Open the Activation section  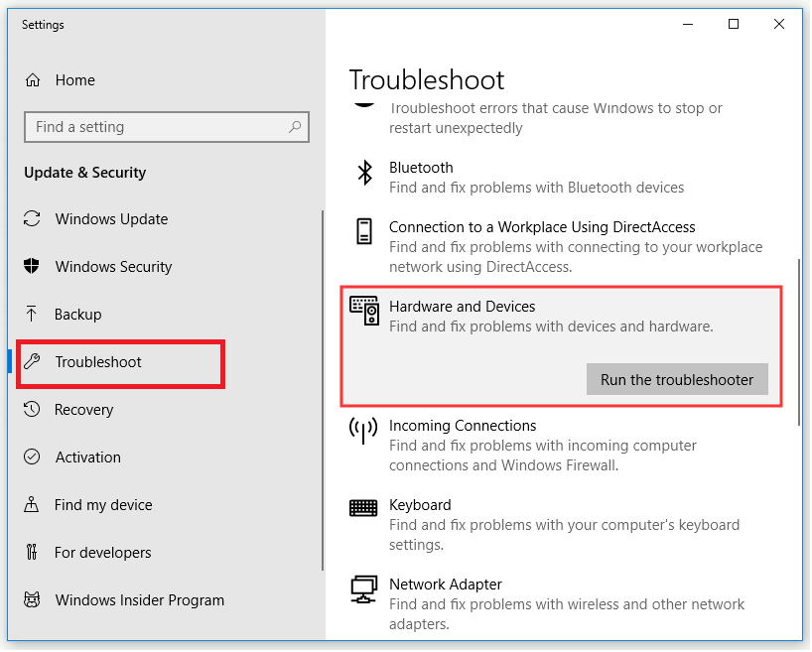pos(88,457)
